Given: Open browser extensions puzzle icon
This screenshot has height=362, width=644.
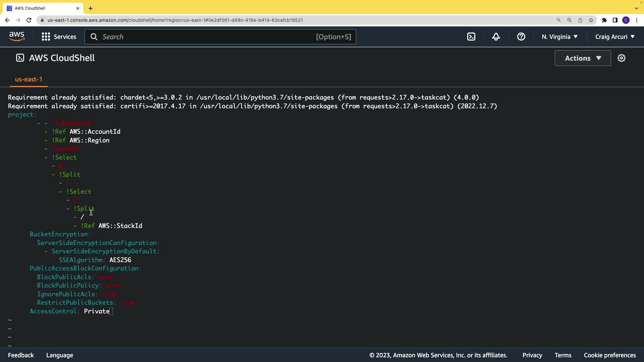Looking at the screenshot, I should pos(604,20).
